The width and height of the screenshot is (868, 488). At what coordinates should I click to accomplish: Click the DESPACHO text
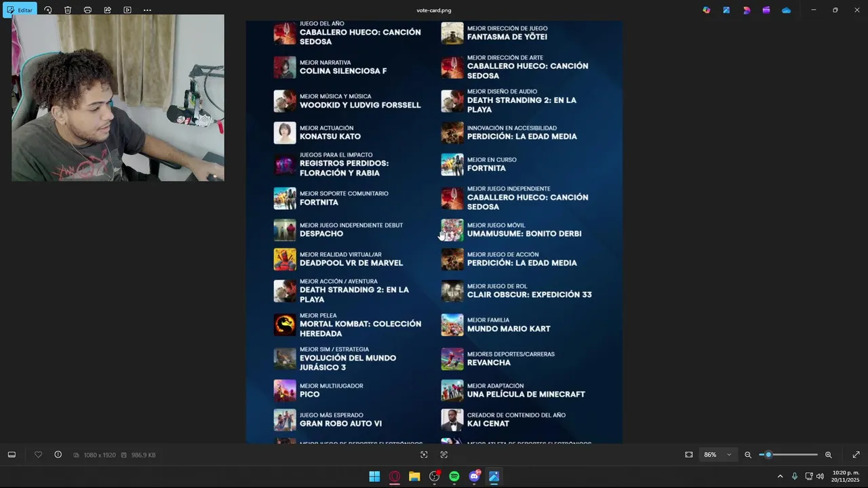[321, 234]
